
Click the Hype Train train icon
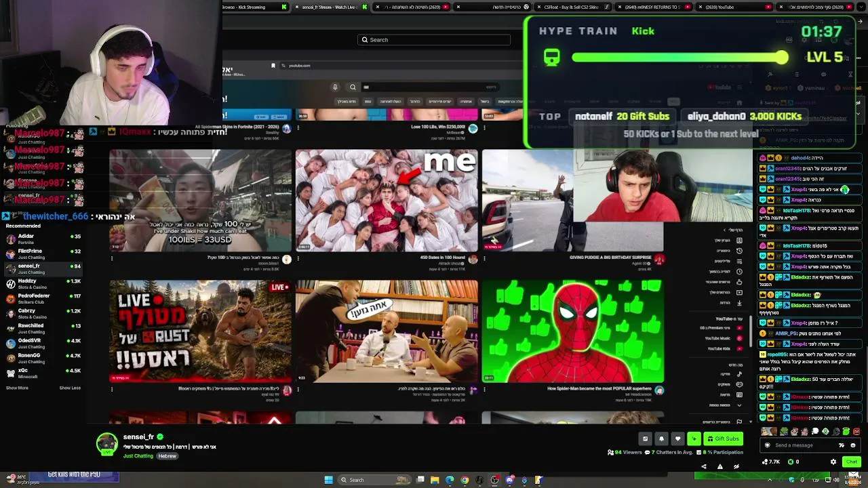point(552,58)
